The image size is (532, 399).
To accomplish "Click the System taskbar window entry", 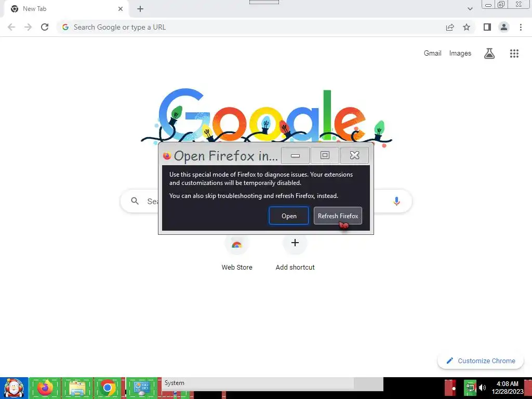I will (x=272, y=383).
